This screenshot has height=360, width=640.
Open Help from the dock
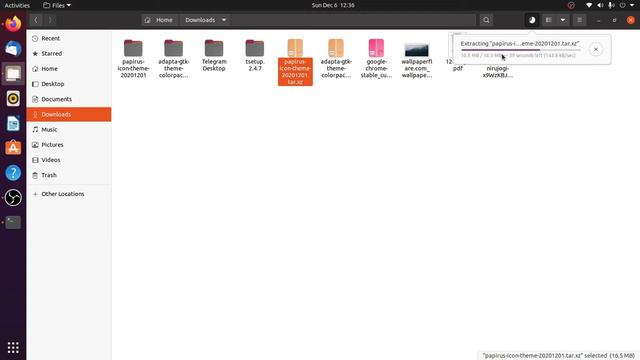(13, 173)
